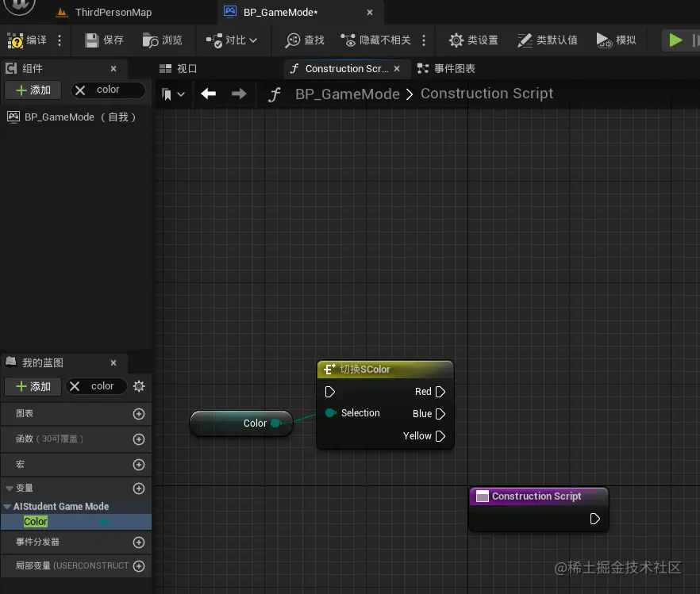Add new variable with 变量 plus
This screenshot has height=594, width=700.
139,489
